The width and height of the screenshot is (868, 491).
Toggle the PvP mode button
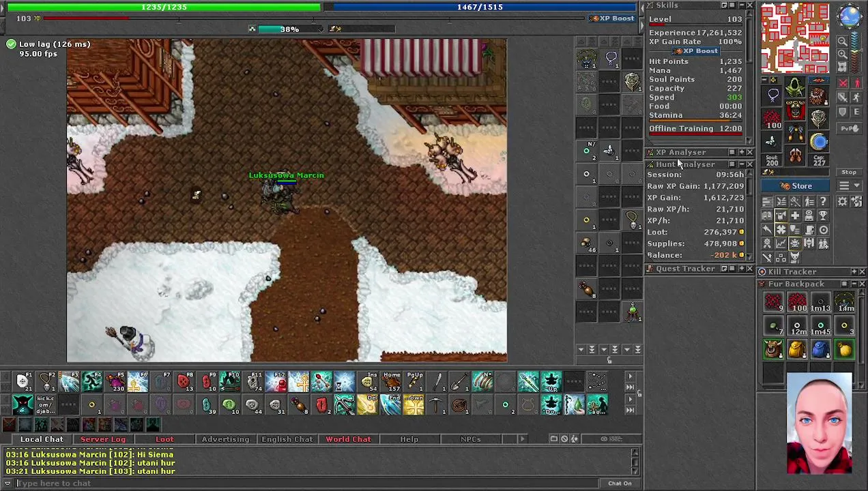849,128
